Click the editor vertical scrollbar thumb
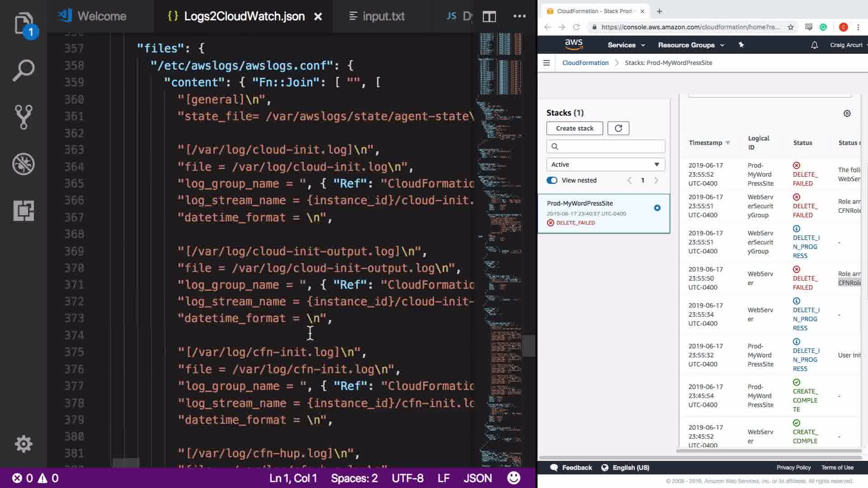The height and width of the screenshot is (488, 868). 528,346
